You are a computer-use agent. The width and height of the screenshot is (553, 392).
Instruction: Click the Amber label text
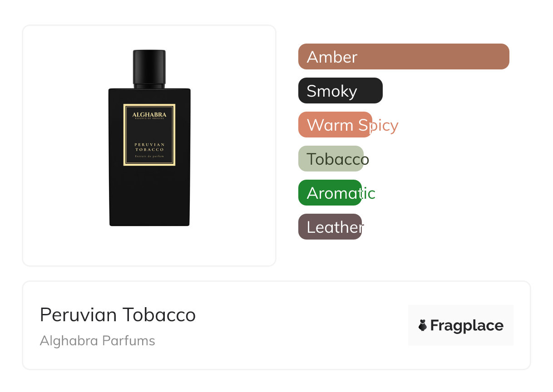pos(332,57)
